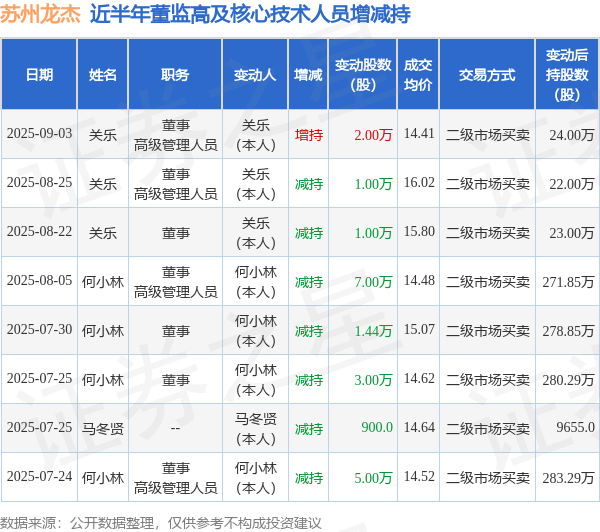Click the name cell 马冬贤
This screenshot has height=532, width=600.
coord(103,429)
